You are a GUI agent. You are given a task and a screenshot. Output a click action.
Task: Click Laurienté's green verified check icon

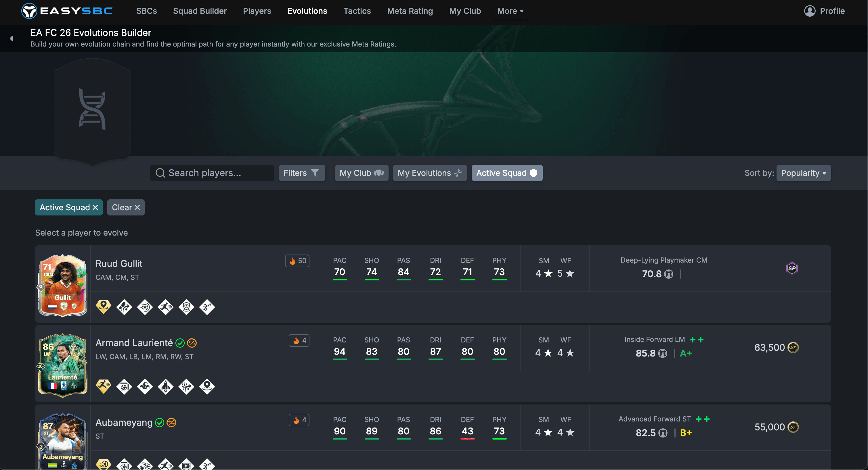[180, 343]
